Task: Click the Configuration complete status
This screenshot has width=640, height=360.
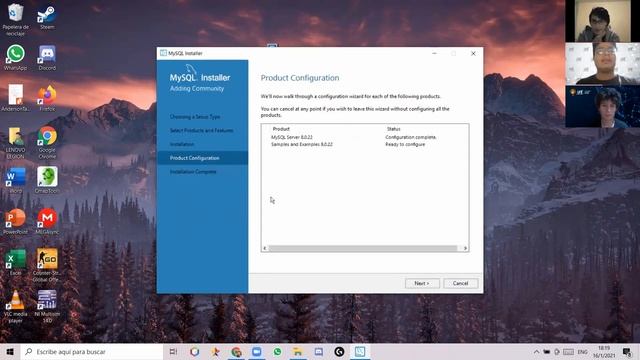Action: [411, 138]
